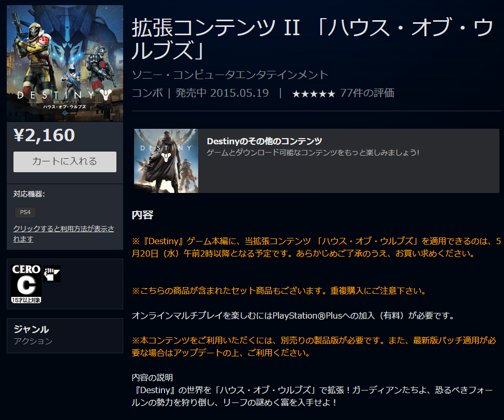Click the 内容の説明 subheading
The width and height of the screenshot is (504, 420).
(152, 377)
